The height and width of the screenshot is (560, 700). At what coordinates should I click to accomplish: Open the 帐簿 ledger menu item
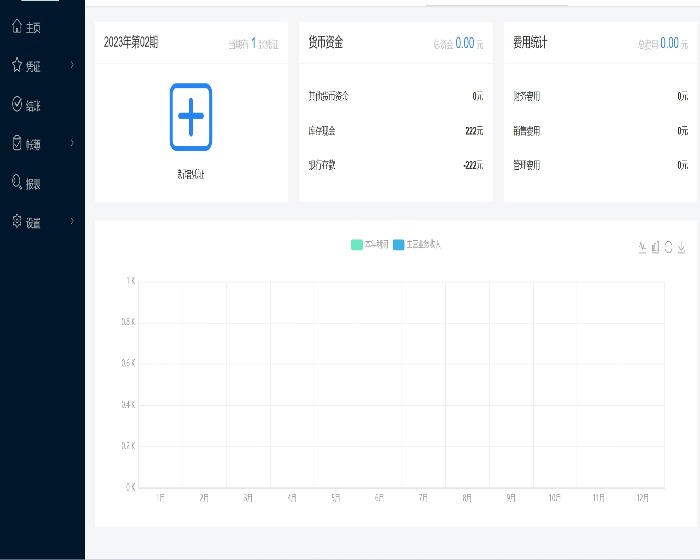26,143
